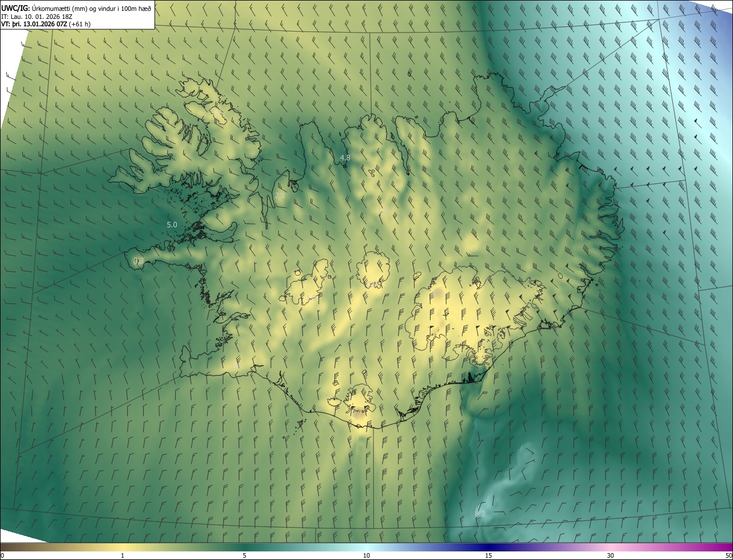Click the '5.0' value label over Breiðafjörður bay

[x=172, y=225]
